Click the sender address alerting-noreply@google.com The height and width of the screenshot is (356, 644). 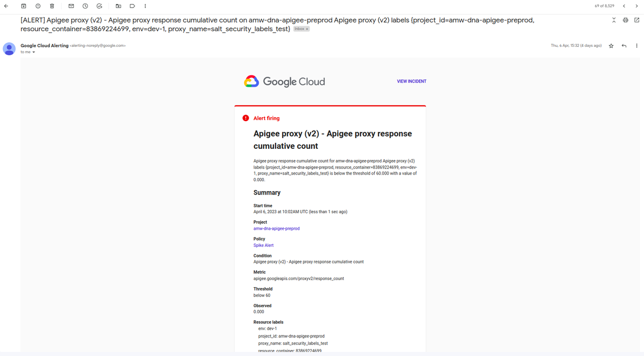pyautogui.click(x=98, y=46)
